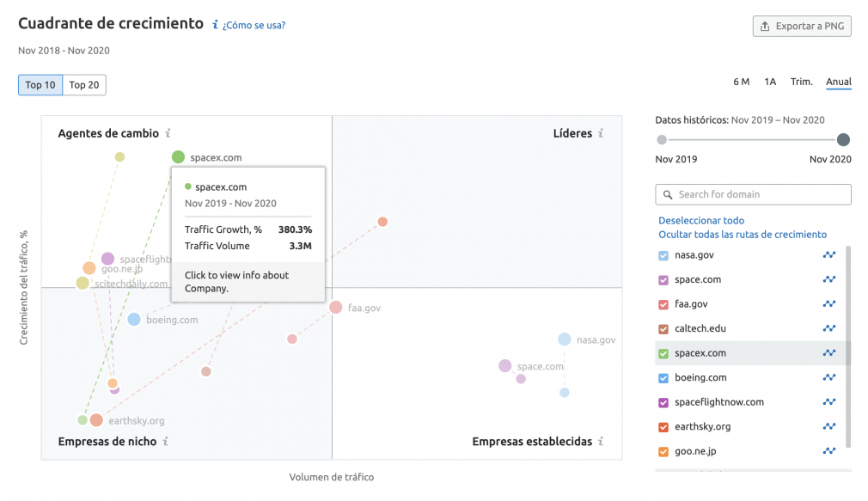Click the magnifier icon in domain search
The height and width of the screenshot is (501, 868).
(x=668, y=195)
